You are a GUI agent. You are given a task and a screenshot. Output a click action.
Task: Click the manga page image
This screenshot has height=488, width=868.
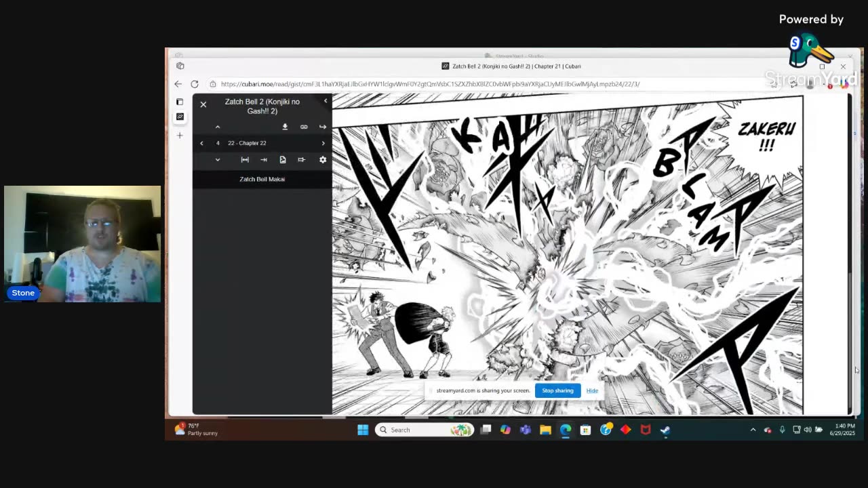pyautogui.click(x=568, y=254)
